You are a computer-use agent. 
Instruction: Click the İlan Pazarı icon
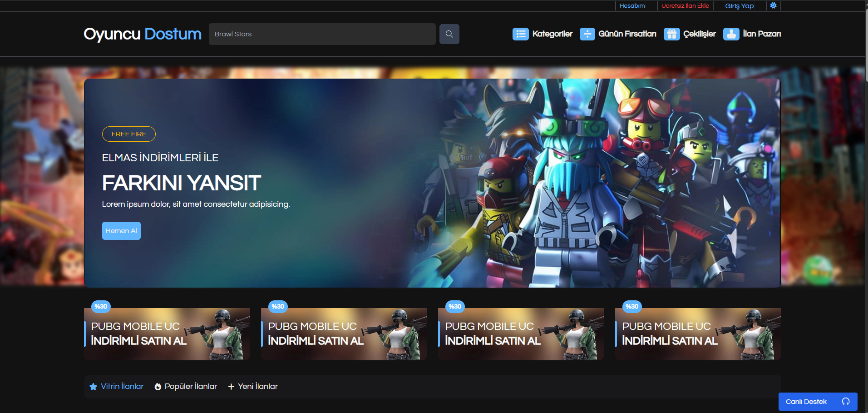731,34
